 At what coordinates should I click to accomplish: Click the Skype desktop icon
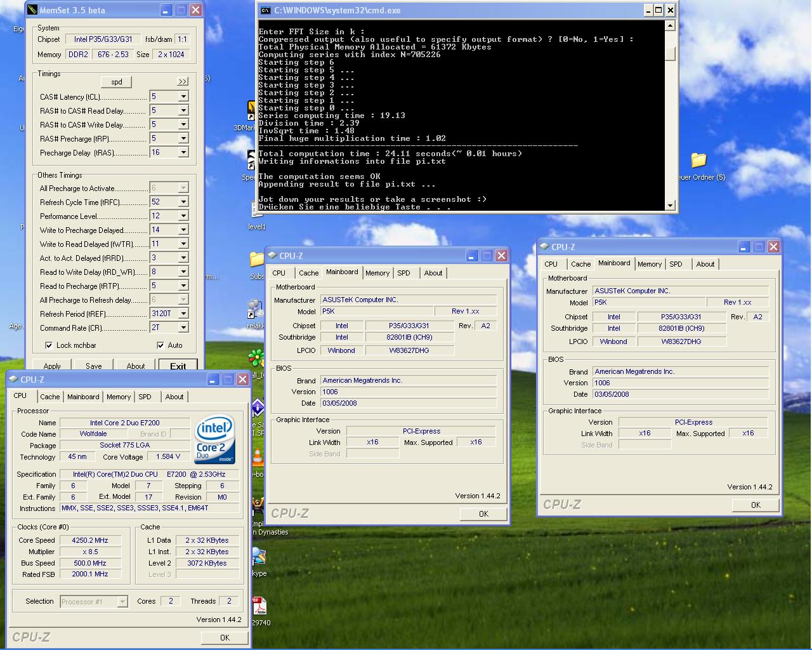(258, 557)
